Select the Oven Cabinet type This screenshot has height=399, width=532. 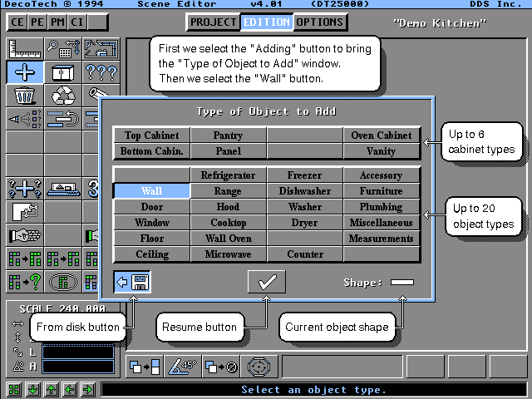click(x=382, y=135)
